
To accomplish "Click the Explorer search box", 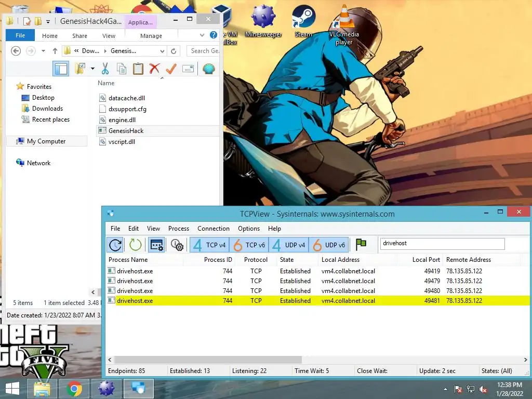I will [x=204, y=51].
